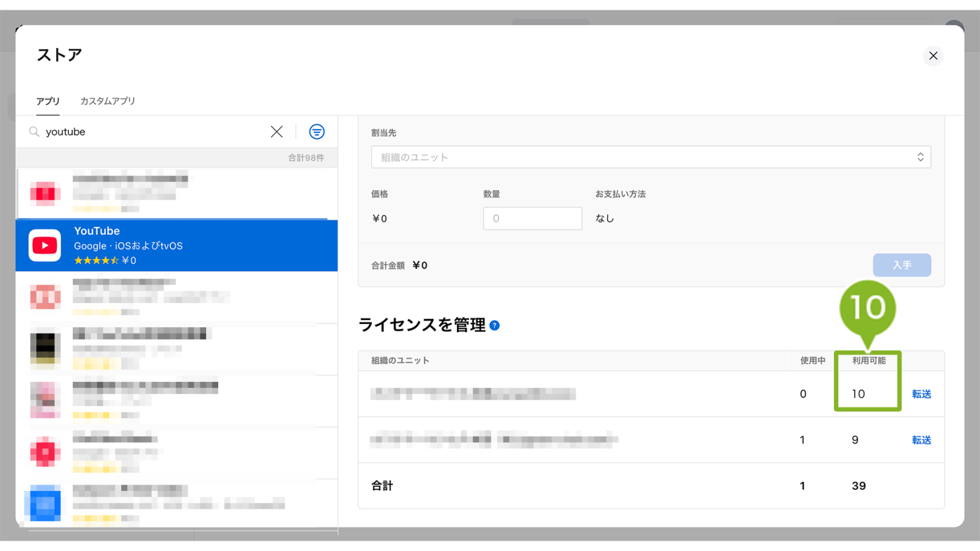Click the YouTube star rating
The height and width of the screenshot is (551, 980).
pos(96,261)
